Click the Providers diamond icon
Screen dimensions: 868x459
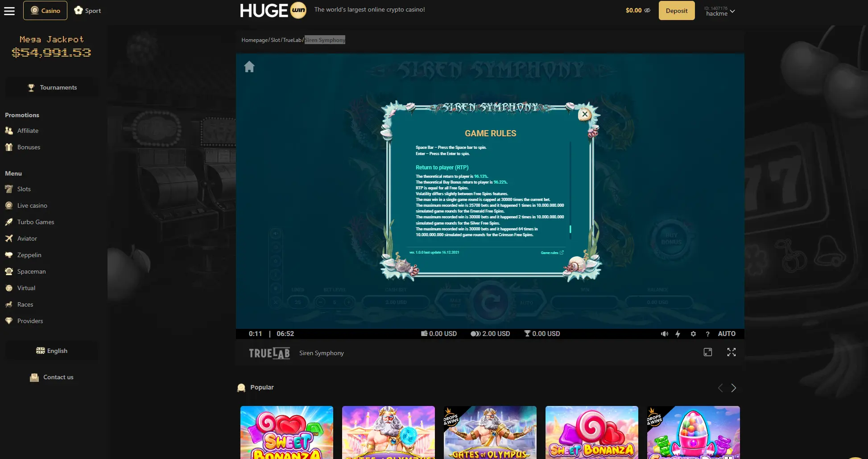click(x=9, y=321)
